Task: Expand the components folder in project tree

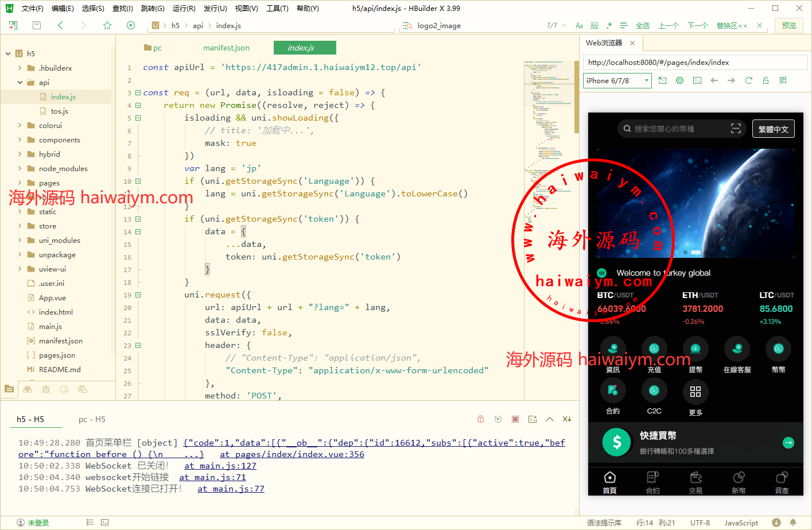Action: [x=20, y=140]
